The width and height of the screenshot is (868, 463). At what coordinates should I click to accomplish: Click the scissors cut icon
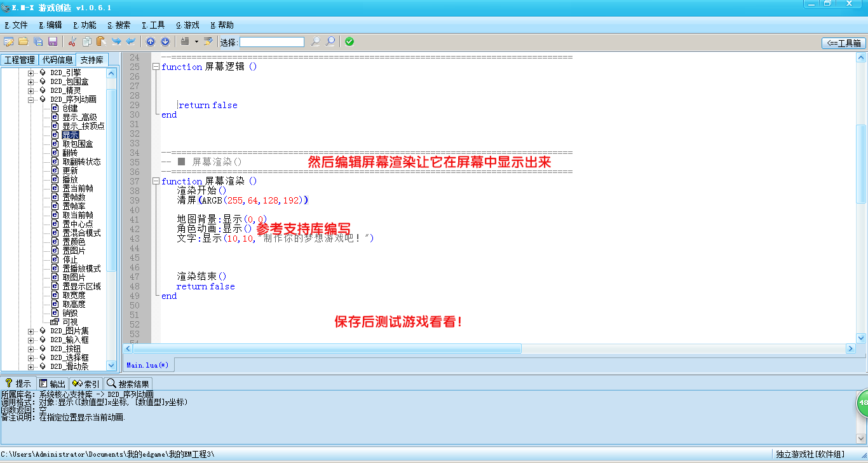72,42
